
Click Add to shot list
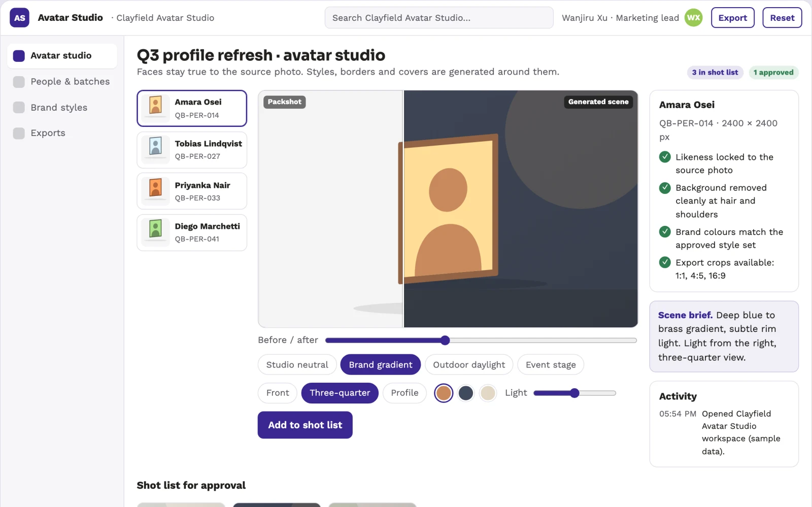point(305,425)
